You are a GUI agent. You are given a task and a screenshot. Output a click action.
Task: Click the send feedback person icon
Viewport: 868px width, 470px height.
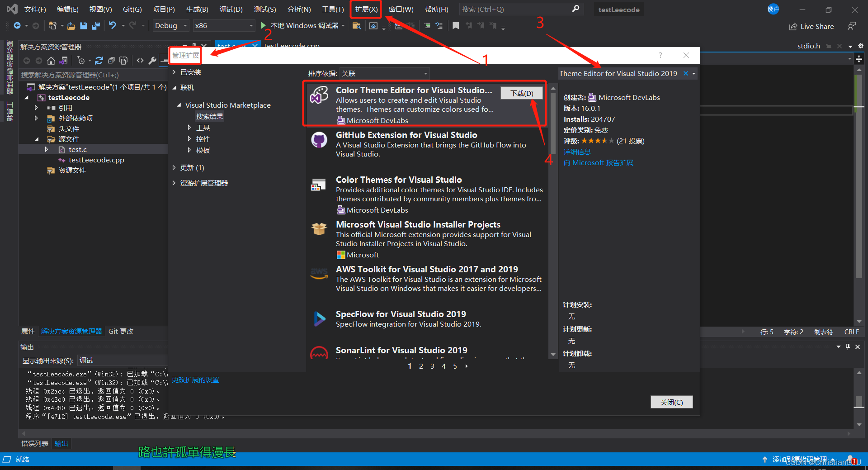852,26
